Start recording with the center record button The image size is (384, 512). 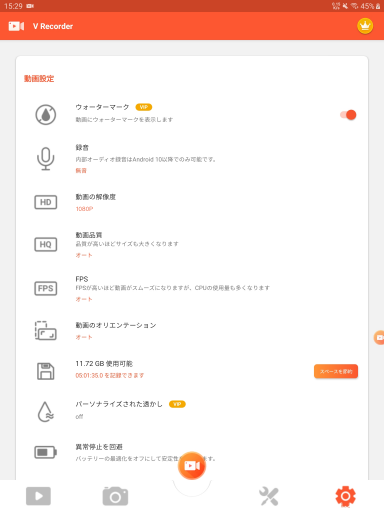(192, 466)
